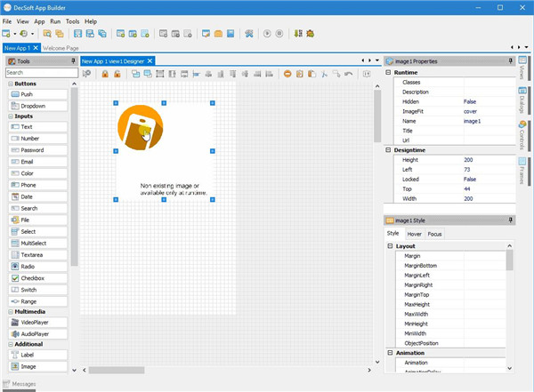Select the Range slider control
534x392 pixels.
36,300
